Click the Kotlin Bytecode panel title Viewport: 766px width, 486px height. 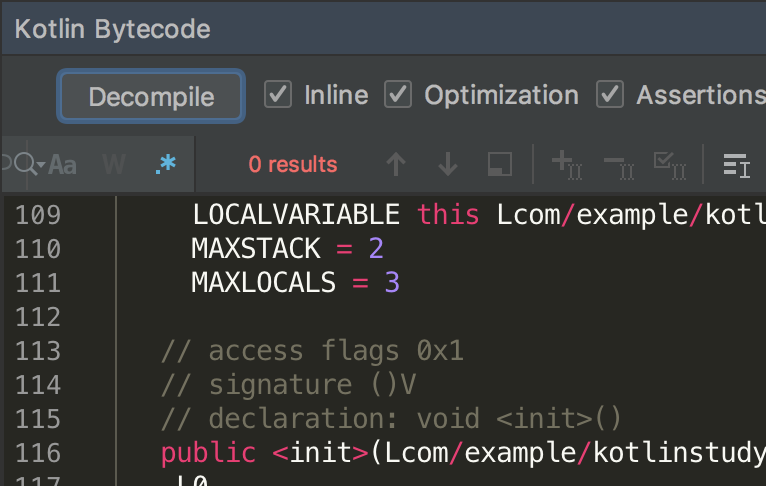[113, 29]
